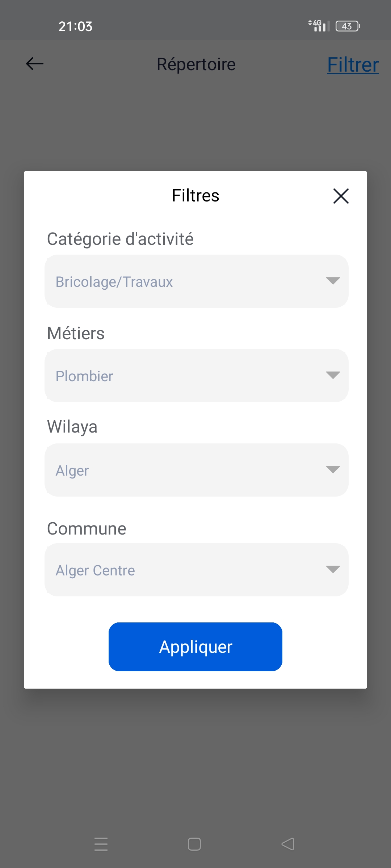Tap the Filtres dialog heading
The image size is (391, 868).
pyautogui.click(x=195, y=196)
